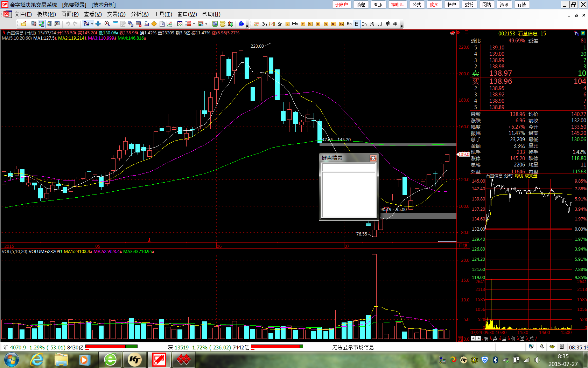Click the 策略库 button
The image size is (588, 368).
point(397,5)
